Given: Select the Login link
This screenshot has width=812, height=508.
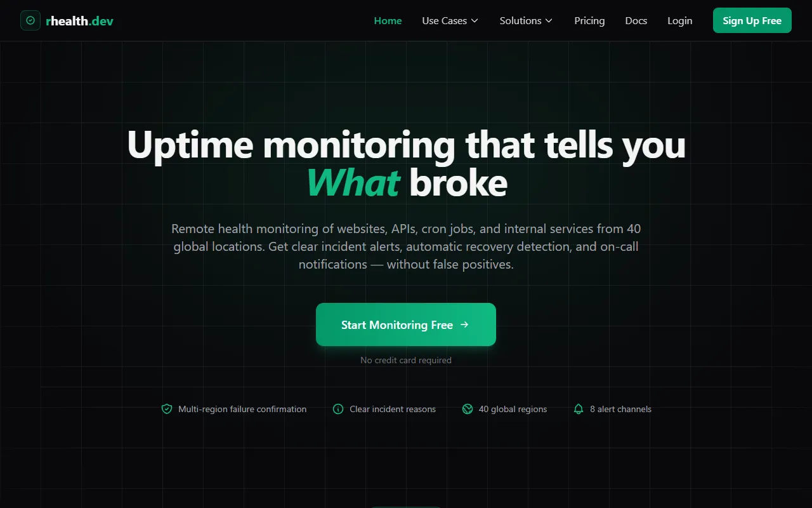Looking at the screenshot, I should (x=680, y=20).
